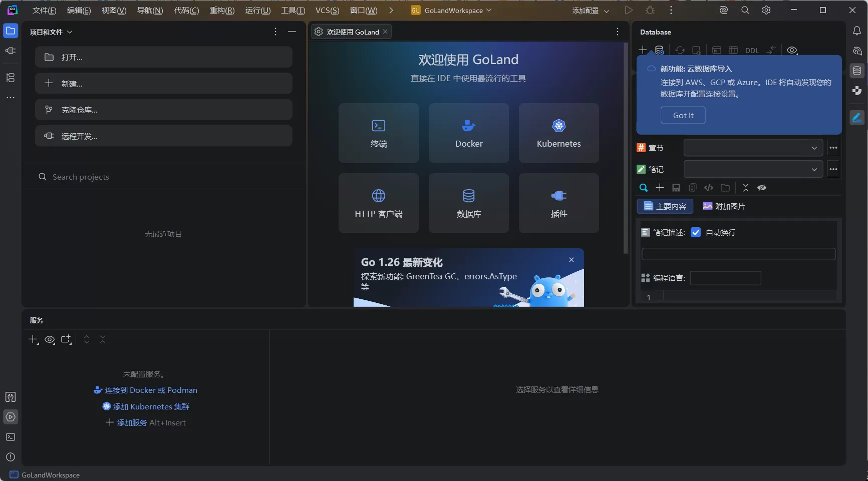Open notifications via bell icon

click(856, 31)
